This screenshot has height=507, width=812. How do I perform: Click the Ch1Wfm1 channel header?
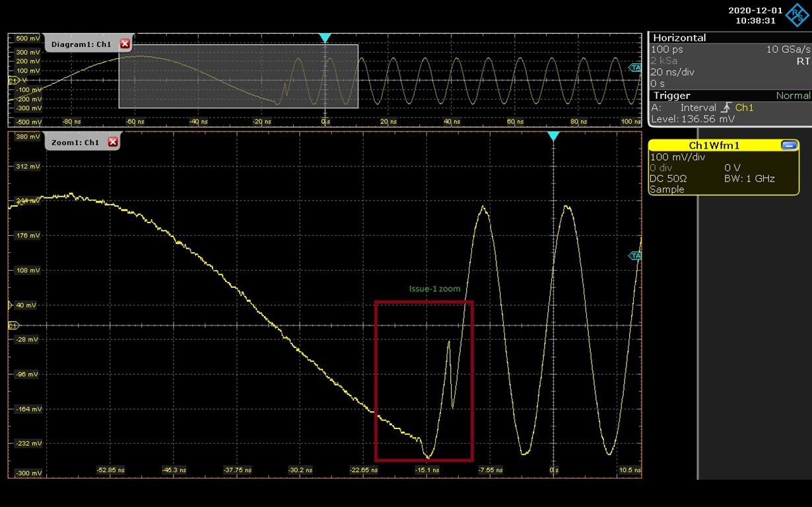[714, 145]
